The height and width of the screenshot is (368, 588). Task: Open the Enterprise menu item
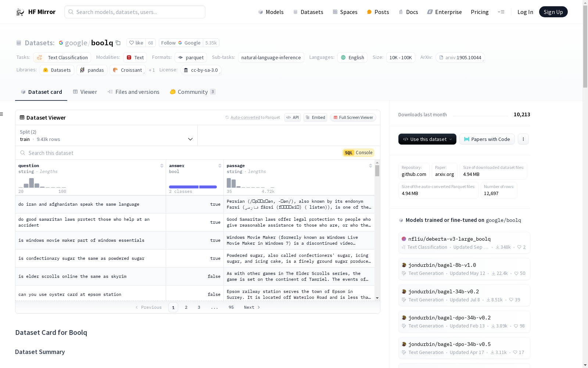tap(444, 12)
